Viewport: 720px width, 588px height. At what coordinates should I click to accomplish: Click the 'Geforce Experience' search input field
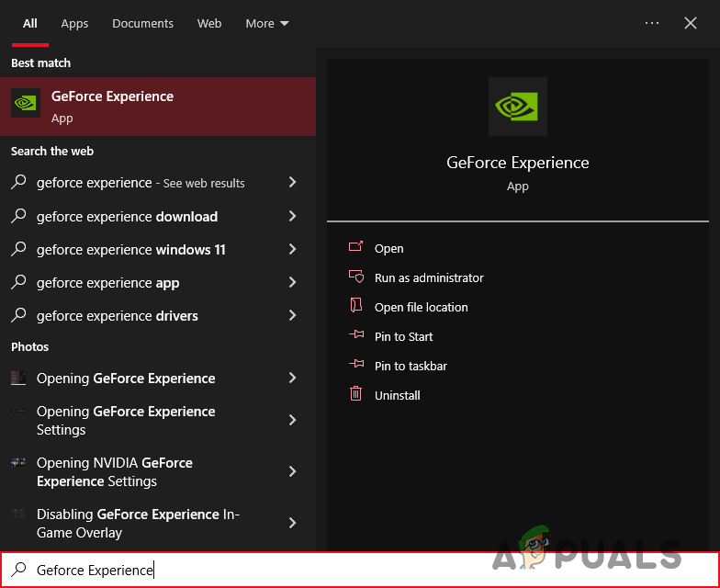360,570
